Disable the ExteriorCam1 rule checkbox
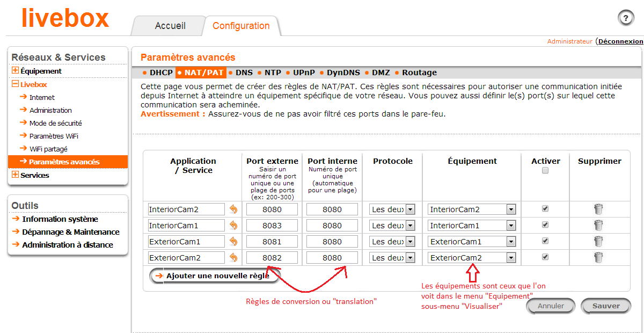 point(545,241)
